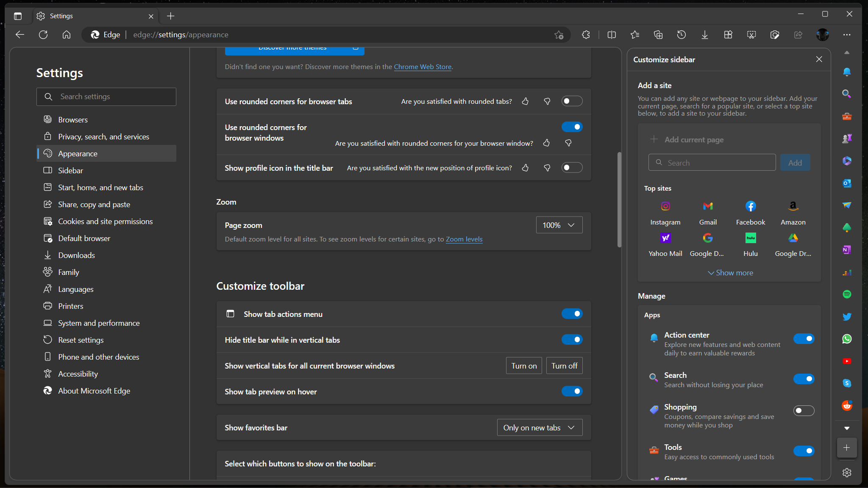The width and height of the screenshot is (868, 488).
Task: Switch to Cookies and site permissions settings
Action: coord(105,221)
